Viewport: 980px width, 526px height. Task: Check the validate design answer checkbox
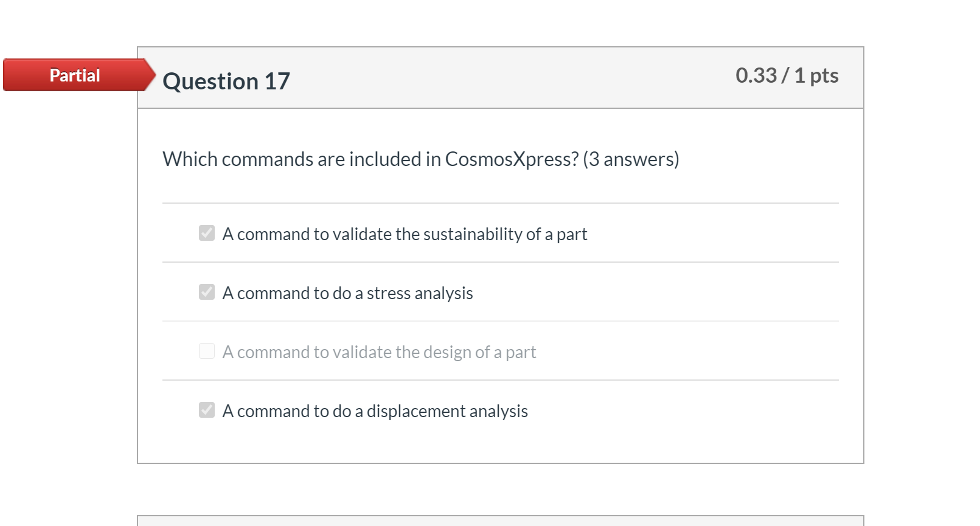coord(207,351)
